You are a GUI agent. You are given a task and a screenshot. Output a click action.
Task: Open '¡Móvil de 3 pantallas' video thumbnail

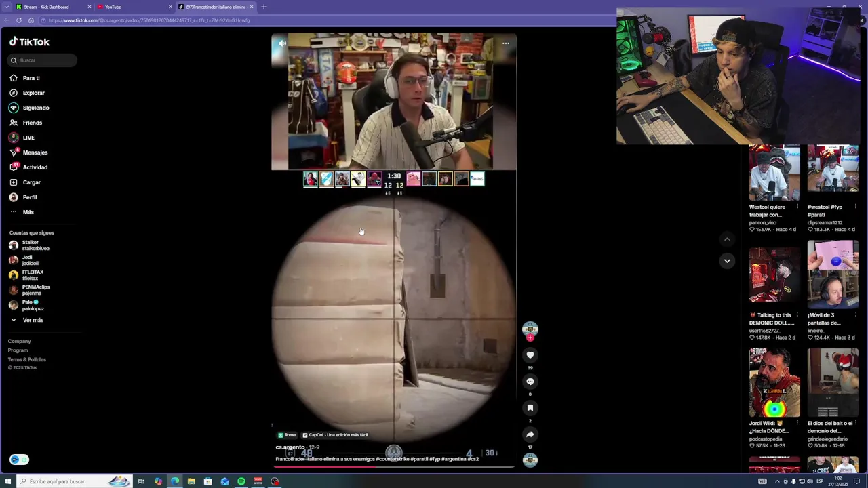pos(833,274)
